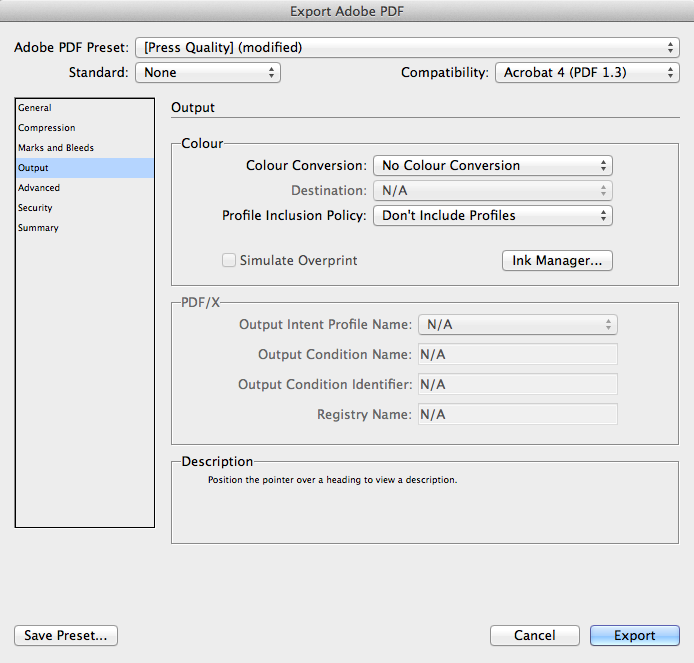
Task: Select the Output category in the sidebar
Action: tap(85, 168)
